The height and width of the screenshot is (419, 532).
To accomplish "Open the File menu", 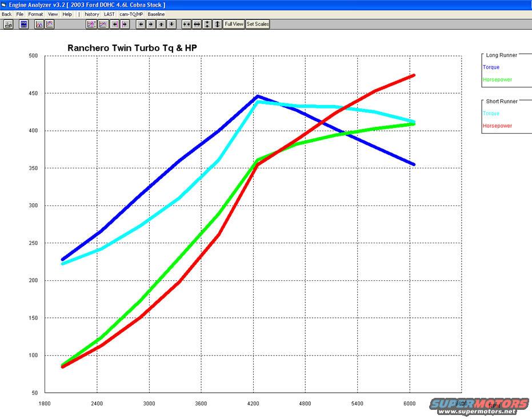I will pos(20,14).
